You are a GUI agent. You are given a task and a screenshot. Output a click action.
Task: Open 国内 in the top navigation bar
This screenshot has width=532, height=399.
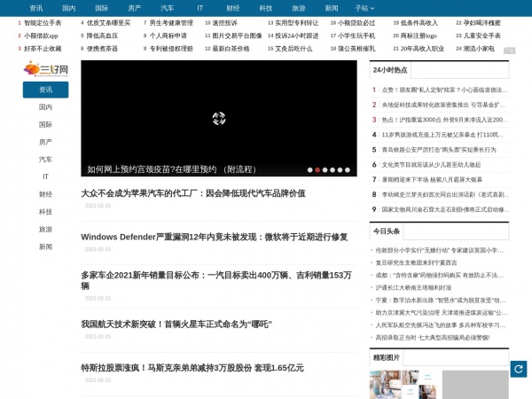pyautogui.click(x=69, y=8)
